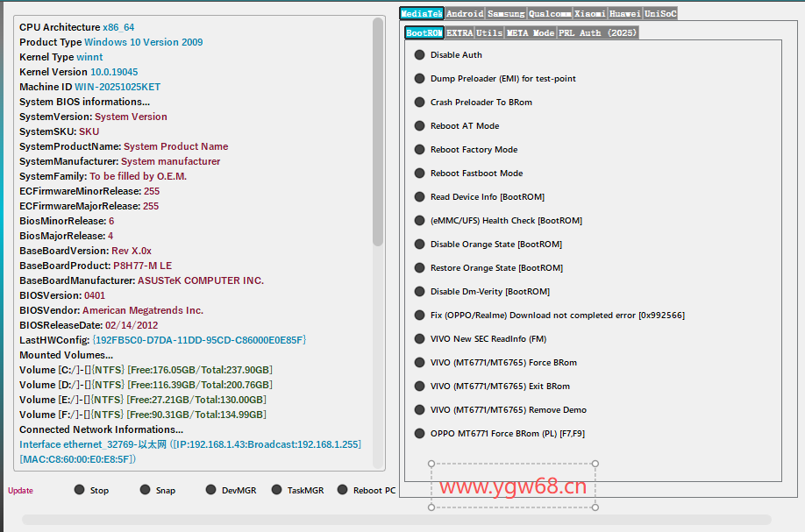Click the CPU Architecture x86_64 line
The width and height of the screenshot is (805, 532).
[x=77, y=27]
